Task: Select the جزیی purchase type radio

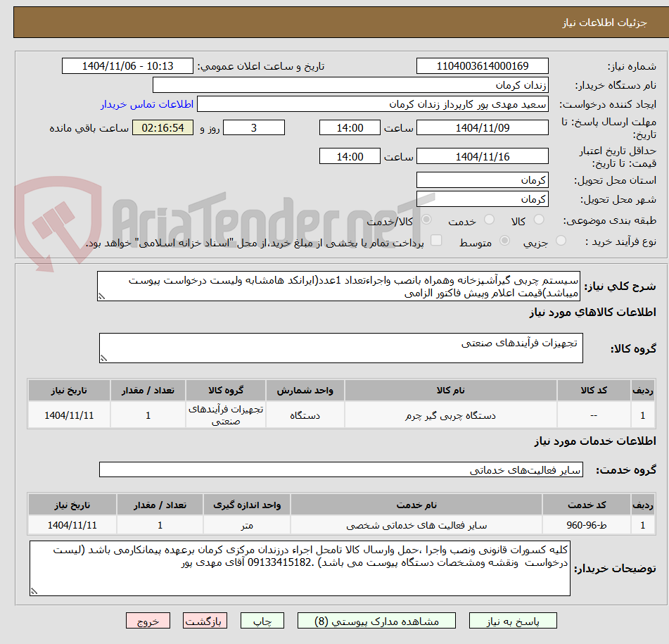Action: point(561,241)
